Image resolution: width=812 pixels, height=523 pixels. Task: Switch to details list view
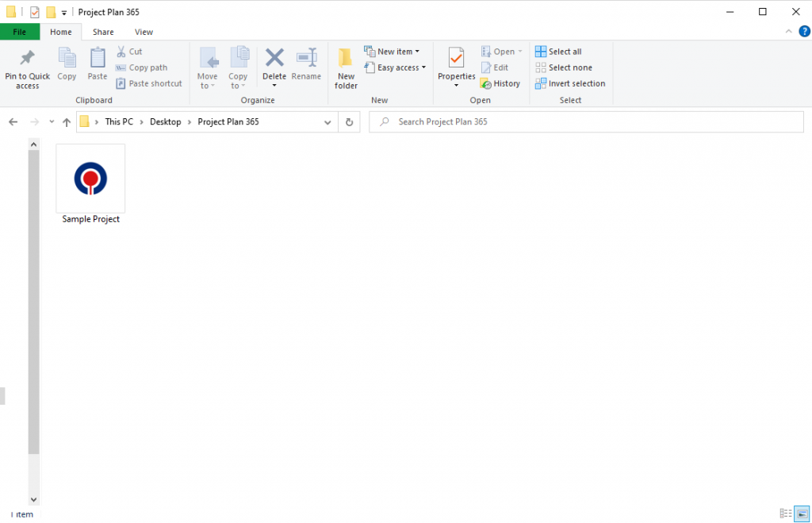pos(785,513)
